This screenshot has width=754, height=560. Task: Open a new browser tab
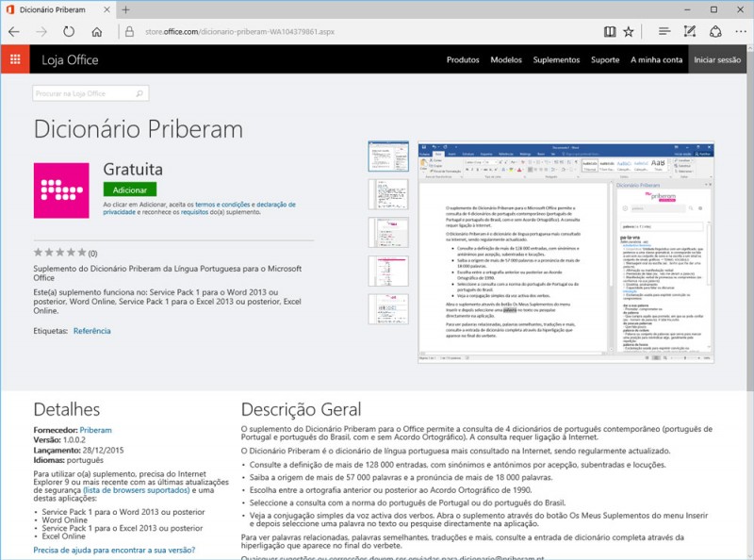(126, 9)
